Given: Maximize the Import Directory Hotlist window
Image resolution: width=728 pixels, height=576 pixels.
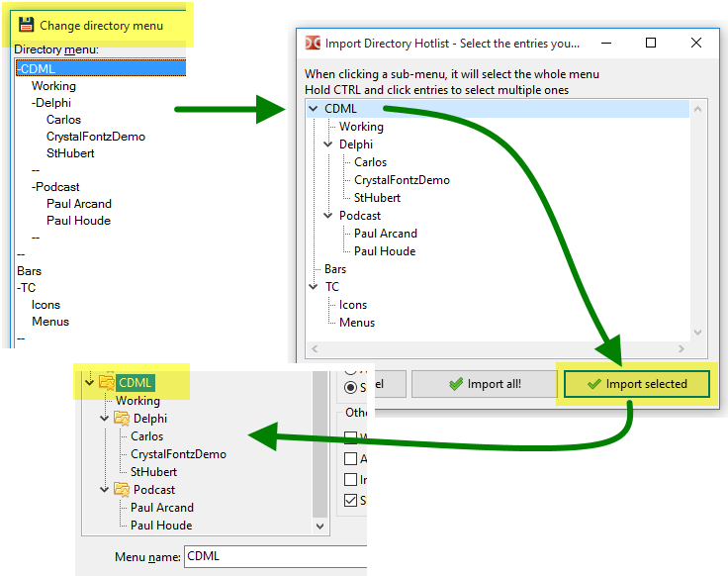Looking at the screenshot, I should tap(651, 43).
